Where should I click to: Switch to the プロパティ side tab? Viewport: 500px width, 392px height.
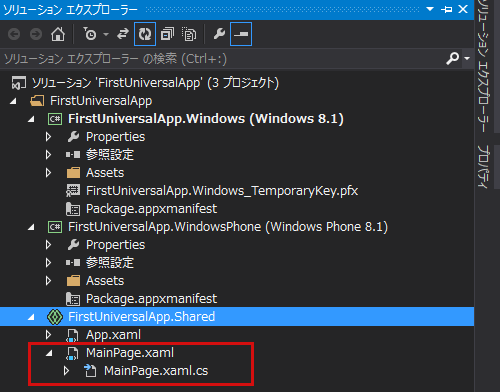point(483,166)
